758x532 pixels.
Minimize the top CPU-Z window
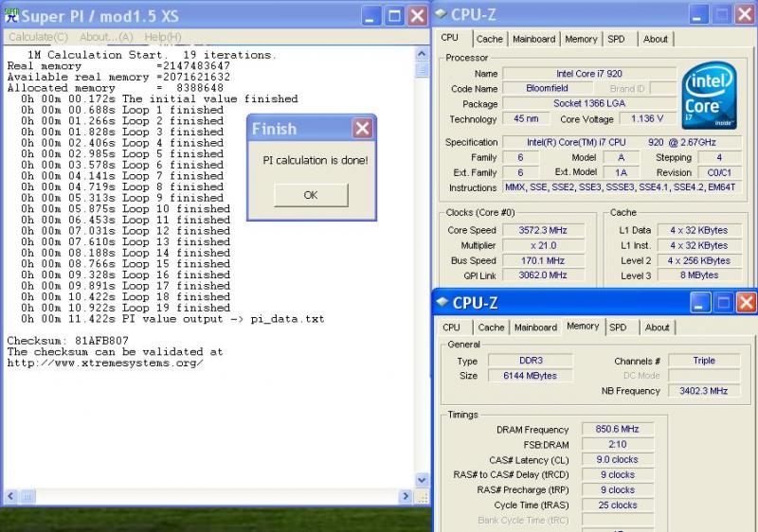click(697, 15)
